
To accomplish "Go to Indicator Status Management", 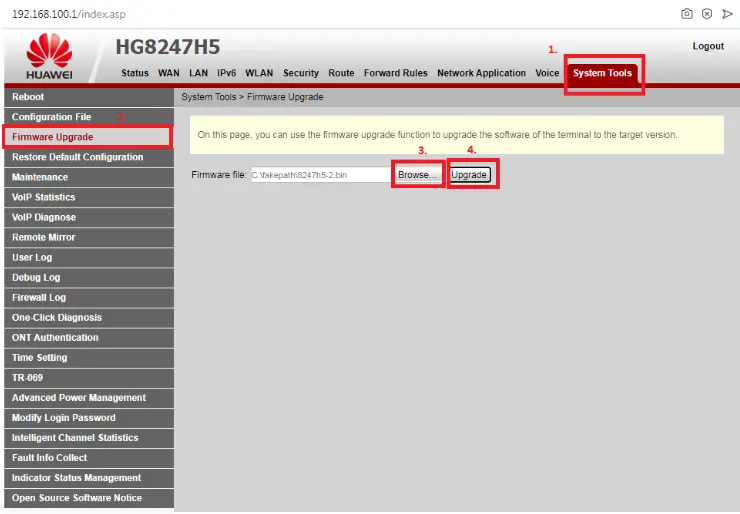I will (89, 478).
